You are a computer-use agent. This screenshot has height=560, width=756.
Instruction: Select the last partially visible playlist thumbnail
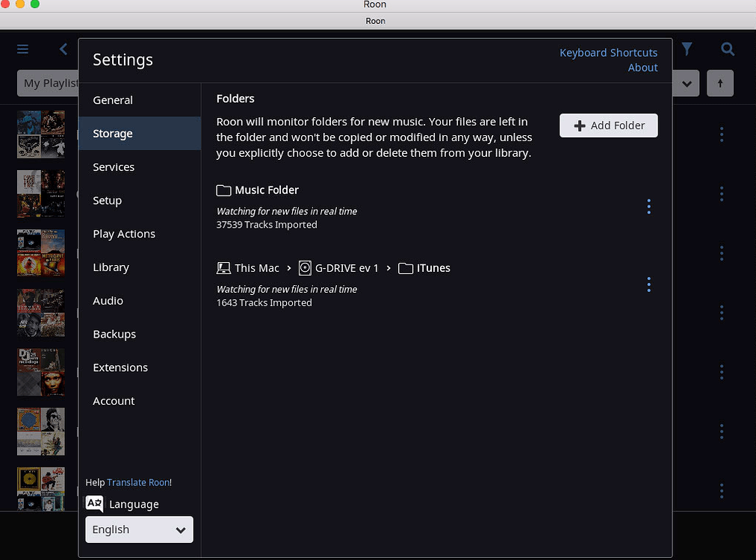[41, 489]
